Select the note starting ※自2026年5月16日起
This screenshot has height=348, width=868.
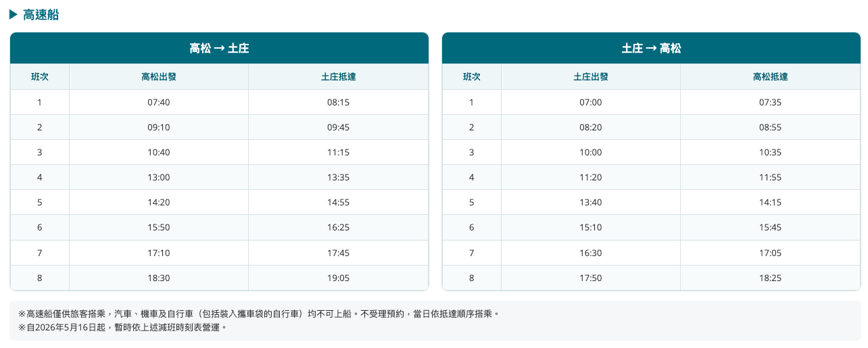(122, 328)
